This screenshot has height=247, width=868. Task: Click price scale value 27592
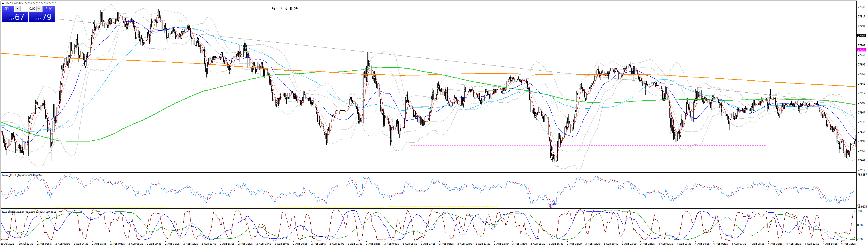point(862,103)
